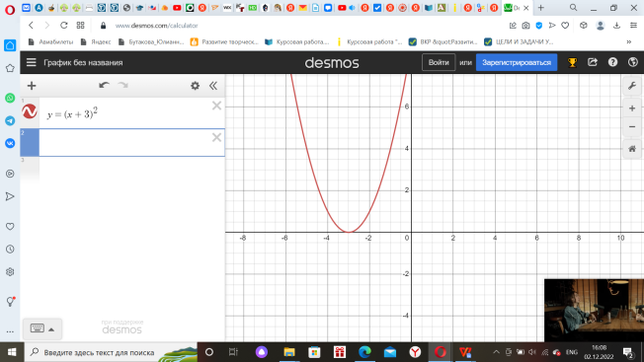Click the Windows taskbar search box
This screenshot has width=644, height=362.
coord(111,352)
